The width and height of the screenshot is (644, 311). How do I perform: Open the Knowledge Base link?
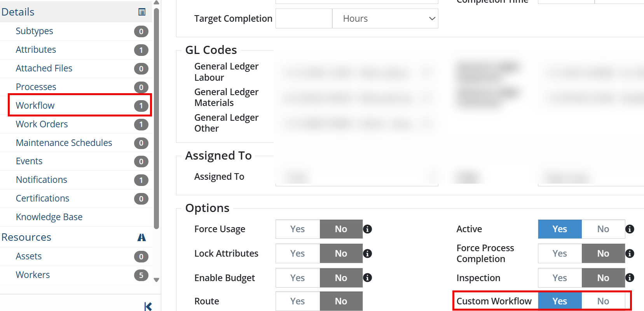[x=49, y=217]
